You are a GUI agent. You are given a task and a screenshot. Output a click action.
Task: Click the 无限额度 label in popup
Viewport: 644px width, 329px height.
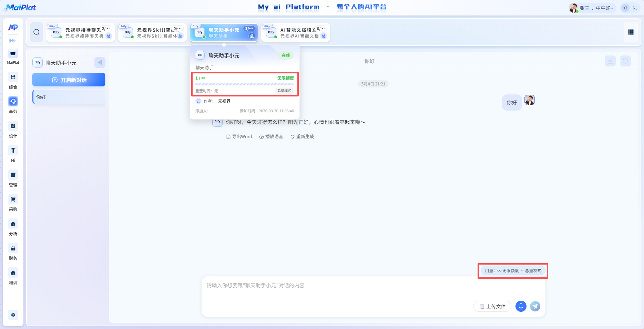286,78
